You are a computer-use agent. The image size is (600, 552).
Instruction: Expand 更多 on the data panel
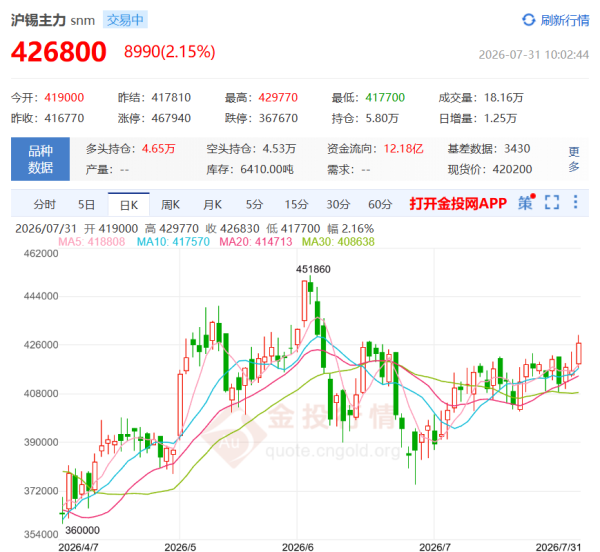[x=574, y=159]
